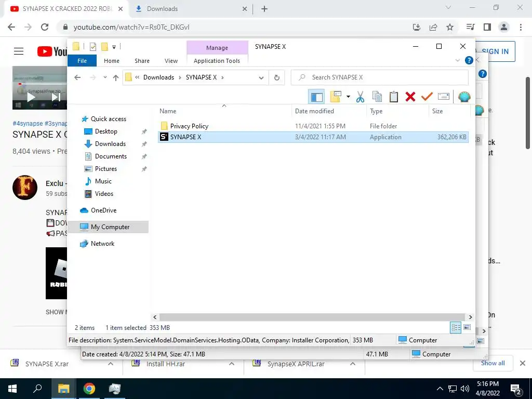Switch to the Downloads browser tab

click(x=191, y=9)
